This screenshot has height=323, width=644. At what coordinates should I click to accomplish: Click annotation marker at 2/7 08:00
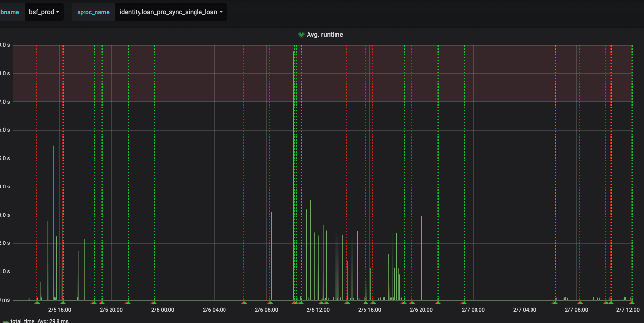click(x=580, y=303)
